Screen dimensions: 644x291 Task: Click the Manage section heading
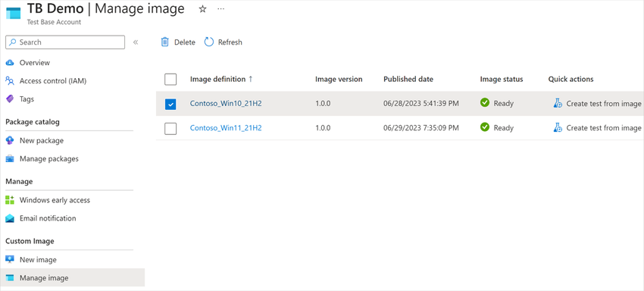(x=19, y=182)
